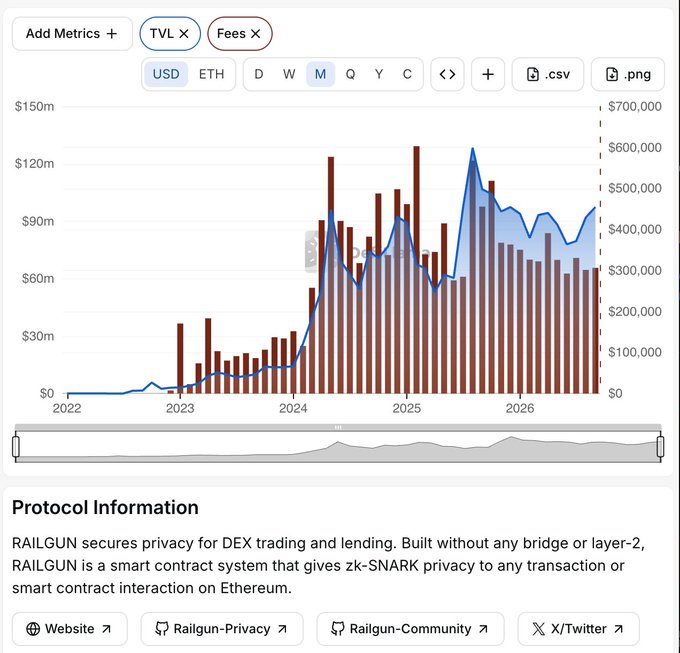Click the $300,000 right axis label

(x=634, y=270)
